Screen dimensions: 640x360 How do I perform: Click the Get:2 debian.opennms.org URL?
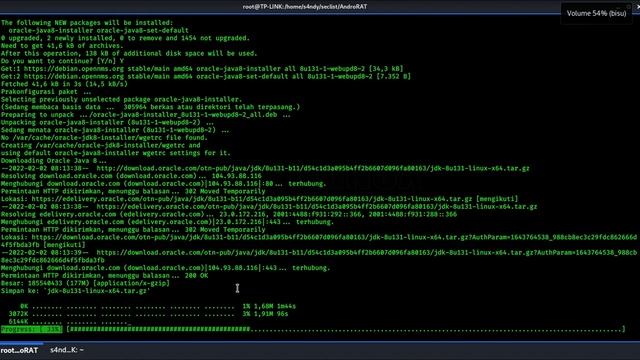[x=73, y=76]
